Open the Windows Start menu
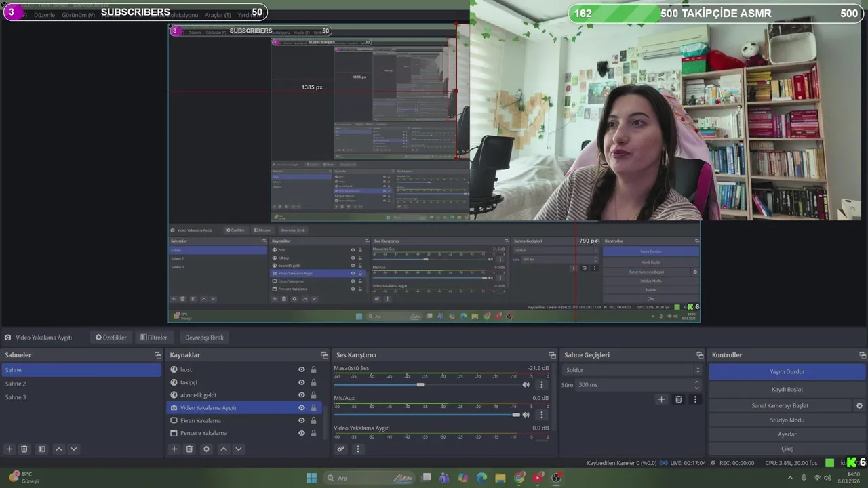Image resolution: width=868 pixels, height=488 pixels. pyautogui.click(x=311, y=478)
